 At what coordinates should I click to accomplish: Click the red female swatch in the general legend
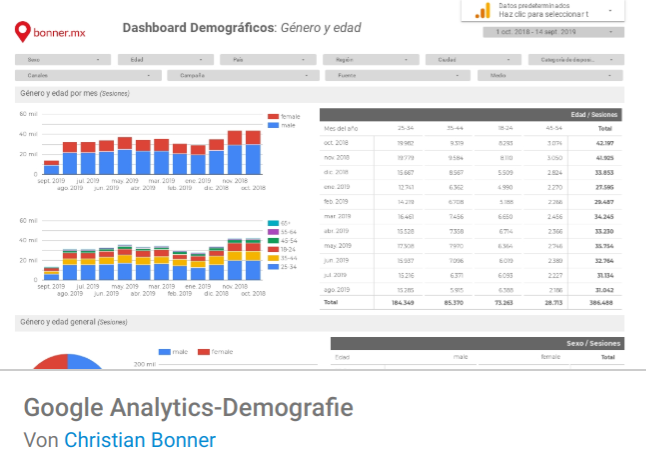tap(204, 352)
